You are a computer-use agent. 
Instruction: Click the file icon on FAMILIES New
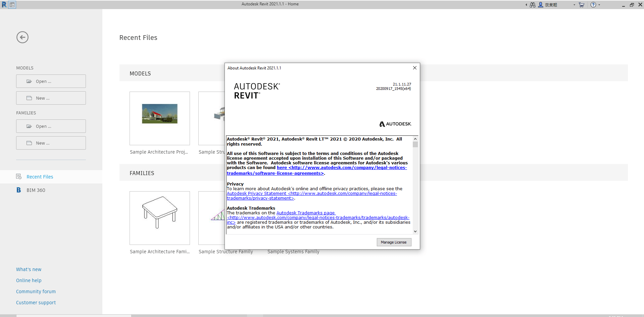tap(29, 143)
